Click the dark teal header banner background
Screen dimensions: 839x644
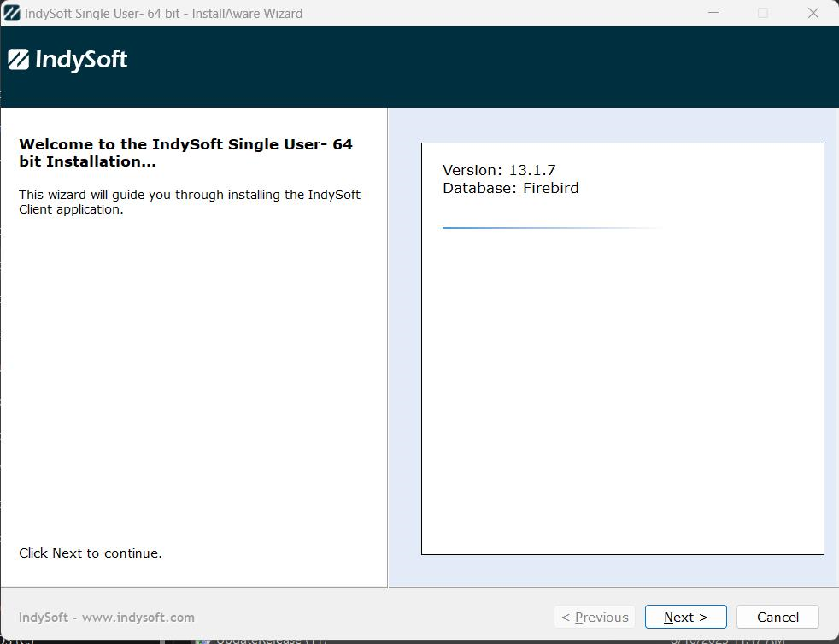pos(478,67)
